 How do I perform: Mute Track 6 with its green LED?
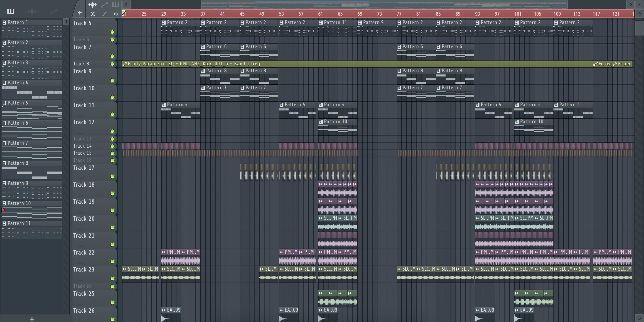[112, 40]
